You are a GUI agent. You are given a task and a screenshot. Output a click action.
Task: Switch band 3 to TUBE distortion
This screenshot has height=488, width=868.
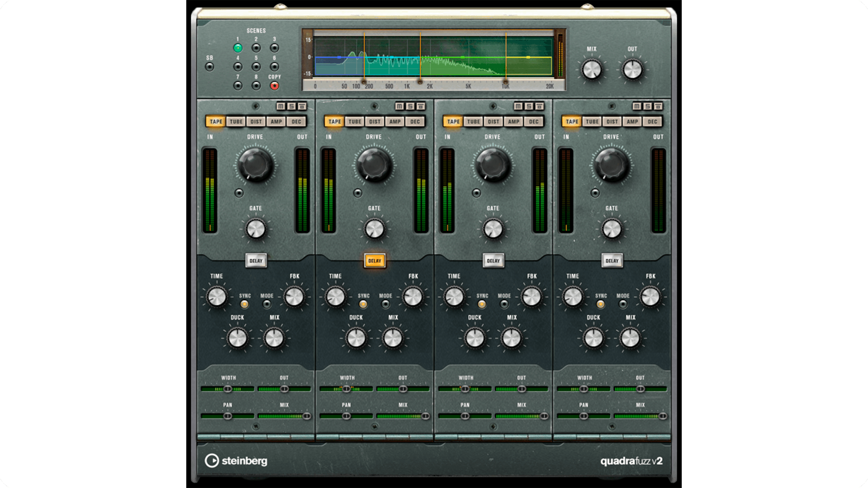tap(473, 122)
